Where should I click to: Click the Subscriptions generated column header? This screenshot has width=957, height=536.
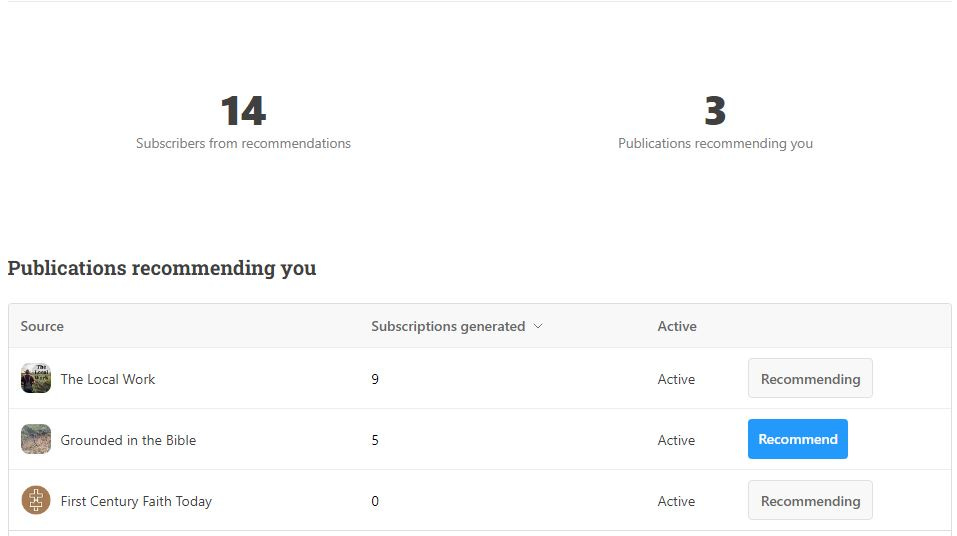(x=448, y=326)
